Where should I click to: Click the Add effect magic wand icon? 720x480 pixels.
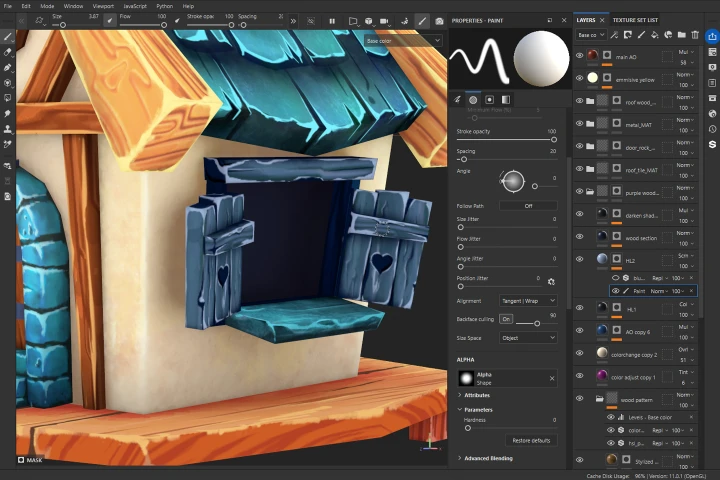coord(614,35)
